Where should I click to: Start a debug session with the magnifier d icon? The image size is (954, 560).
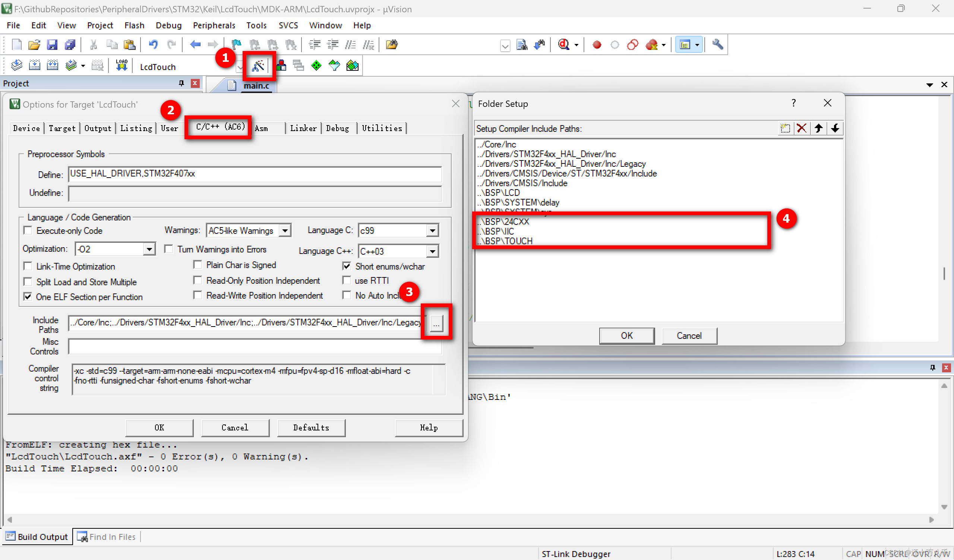(564, 45)
